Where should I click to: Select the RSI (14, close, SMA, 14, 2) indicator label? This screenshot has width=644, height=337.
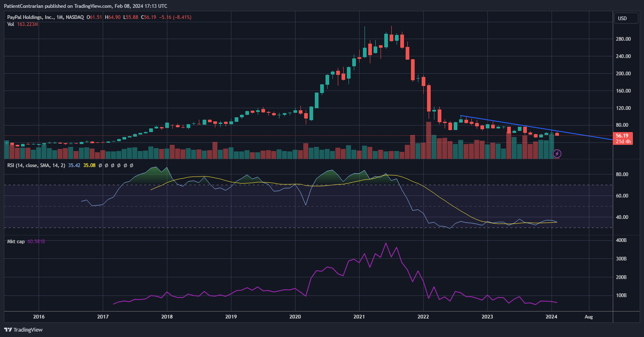click(x=36, y=165)
